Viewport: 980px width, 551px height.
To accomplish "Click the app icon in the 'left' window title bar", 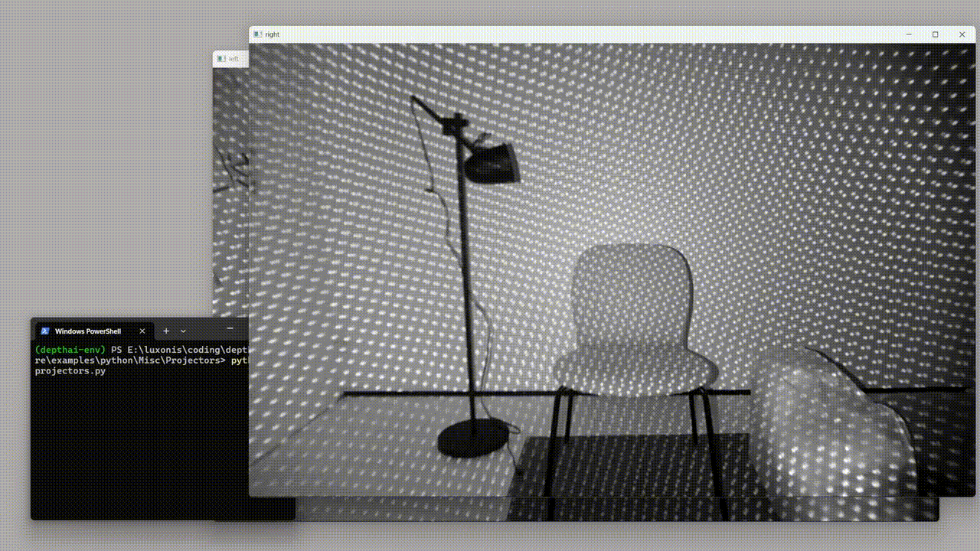I will click(221, 59).
